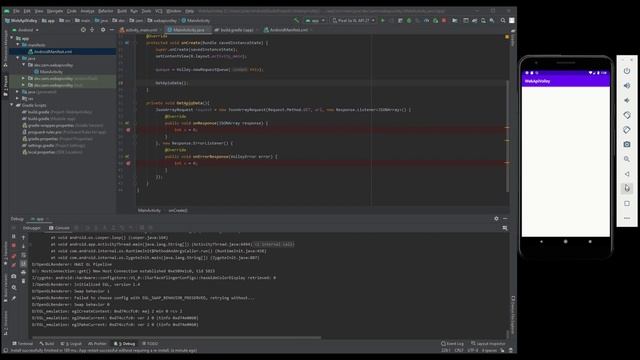Open the Pixel device selector dropdown
This screenshot has width=640, height=360.
(x=353, y=20)
